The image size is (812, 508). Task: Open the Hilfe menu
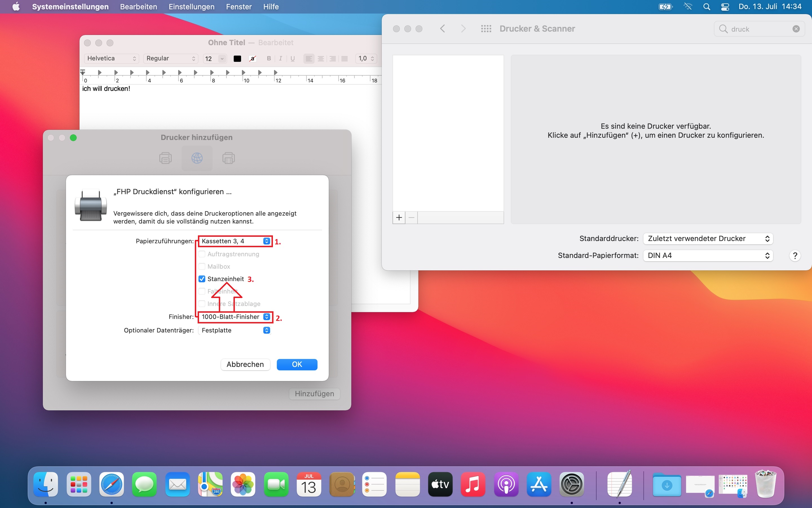pos(271,7)
